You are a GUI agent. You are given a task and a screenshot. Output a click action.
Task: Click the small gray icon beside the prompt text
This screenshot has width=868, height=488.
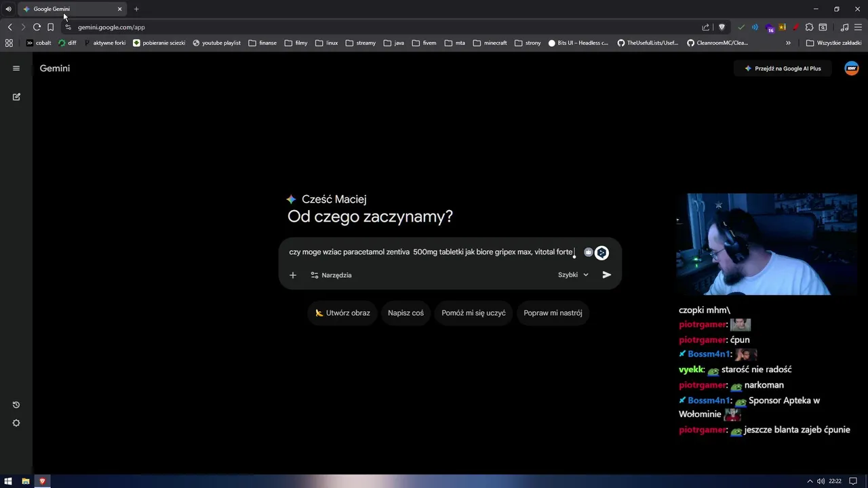(x=588, y=252)
